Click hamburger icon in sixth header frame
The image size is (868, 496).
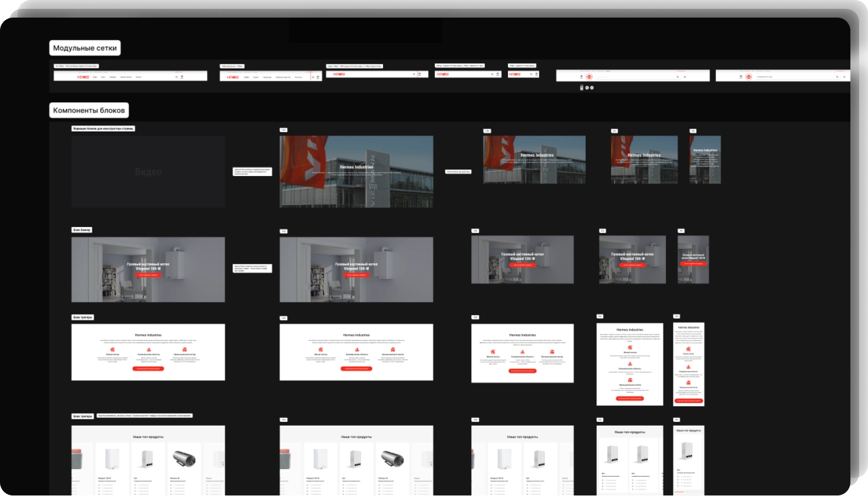coord(581,77)
